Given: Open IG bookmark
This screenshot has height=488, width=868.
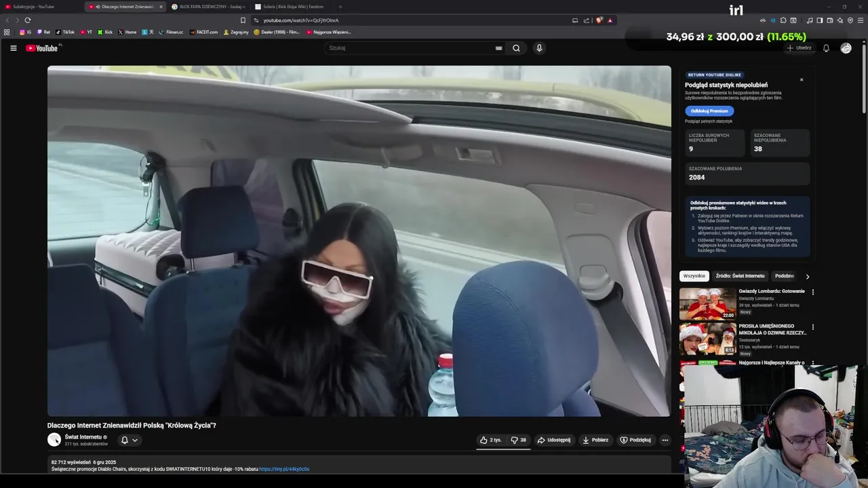Looking at the screenshot, I should (26, 32).
